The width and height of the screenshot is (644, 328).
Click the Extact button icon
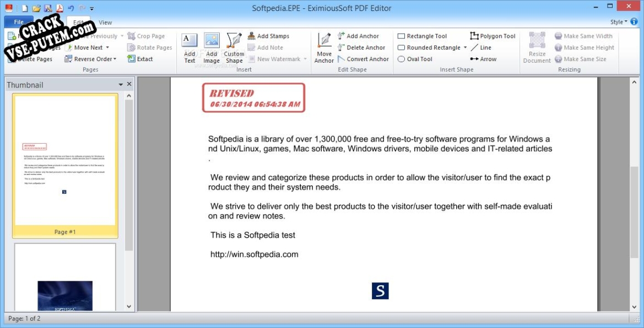[x=132, y=59]
